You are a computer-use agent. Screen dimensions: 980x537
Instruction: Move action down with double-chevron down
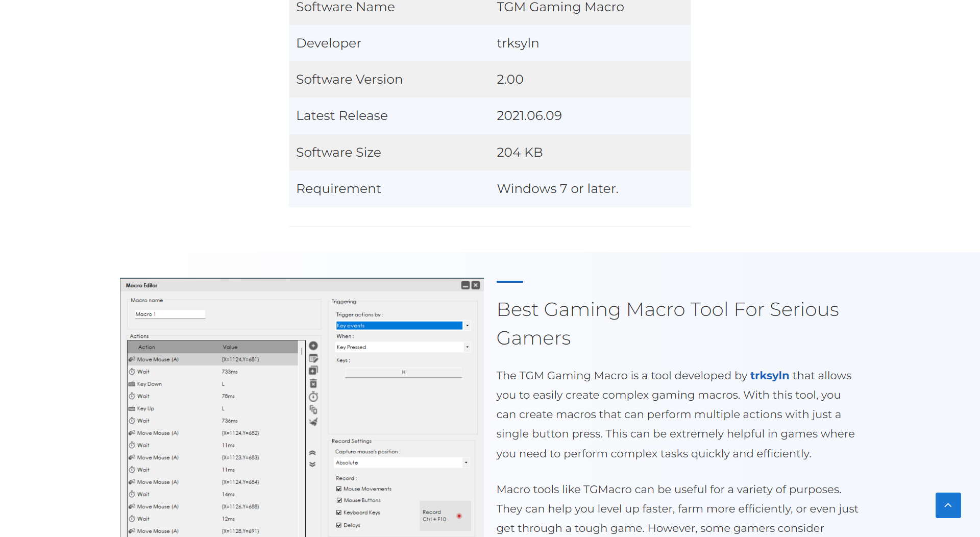tap(312, 464)
